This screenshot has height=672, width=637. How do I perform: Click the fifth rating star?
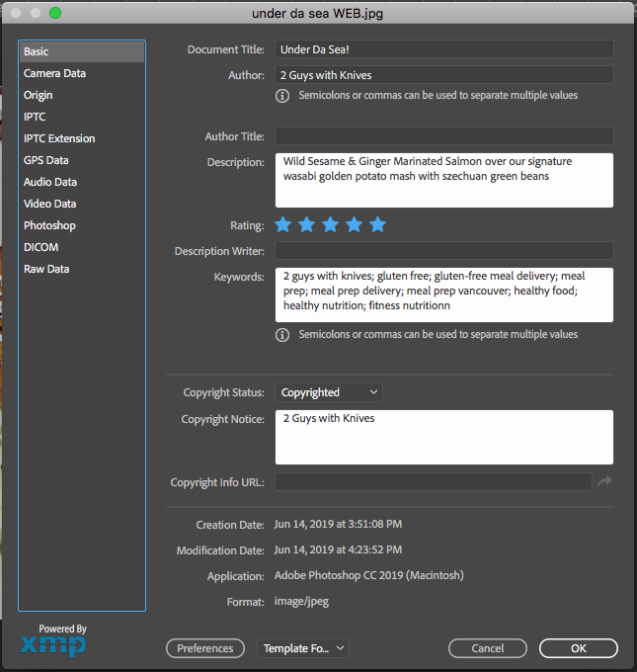tap(377, 224)
